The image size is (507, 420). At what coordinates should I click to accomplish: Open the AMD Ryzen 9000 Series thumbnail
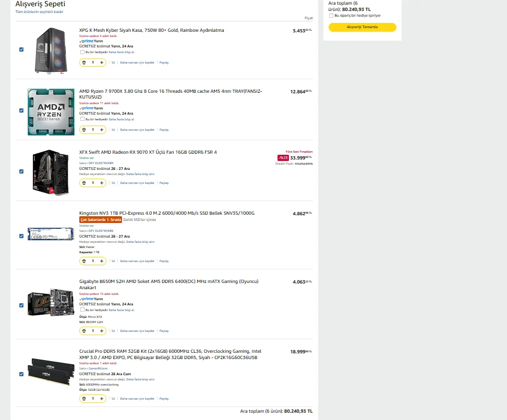[x=51, y=112]
